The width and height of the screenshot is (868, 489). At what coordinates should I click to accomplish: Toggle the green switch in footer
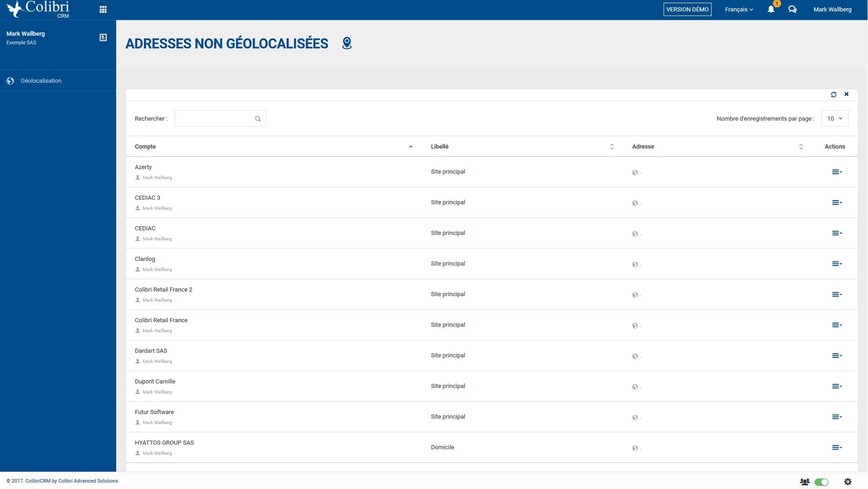tap(821, 482)
